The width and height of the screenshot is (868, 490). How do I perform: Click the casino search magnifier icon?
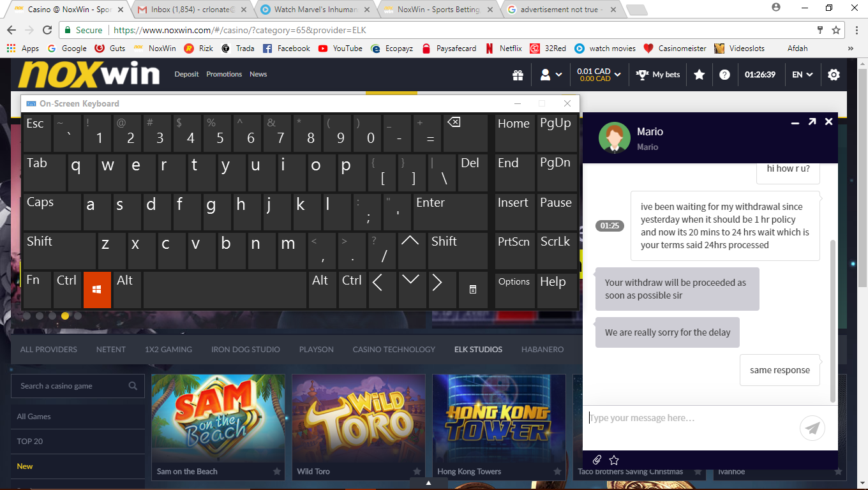pos(133,386)
